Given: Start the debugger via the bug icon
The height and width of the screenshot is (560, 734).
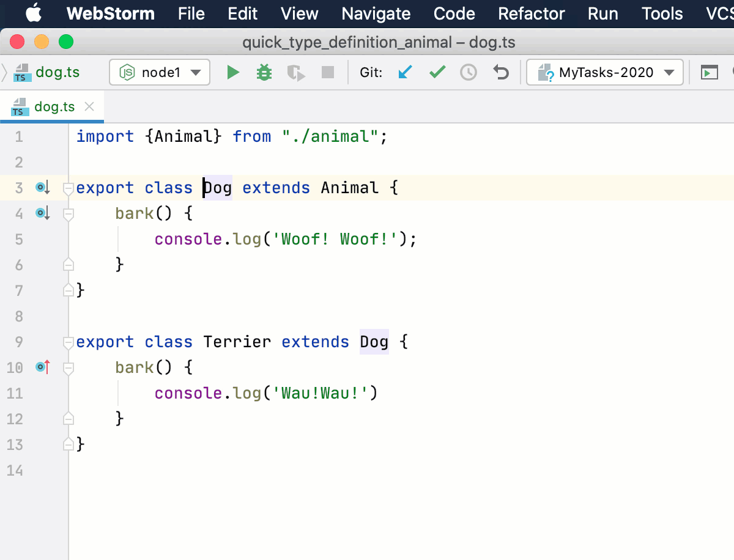Looking at the screenshot, I should [x=264, y=72].
